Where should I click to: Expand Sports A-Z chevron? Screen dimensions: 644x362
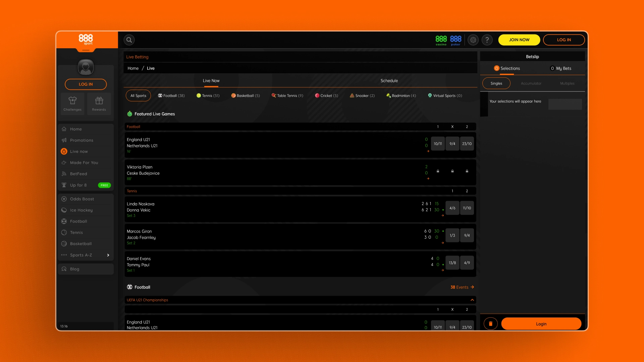pyautogui.click(x=108, y=255)
